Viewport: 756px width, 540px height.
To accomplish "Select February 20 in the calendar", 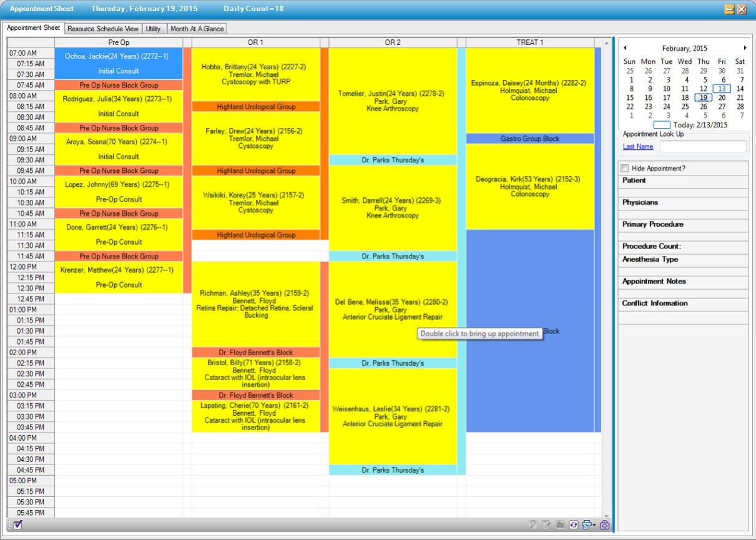I will pyautogui.click(x=722, y=97).
